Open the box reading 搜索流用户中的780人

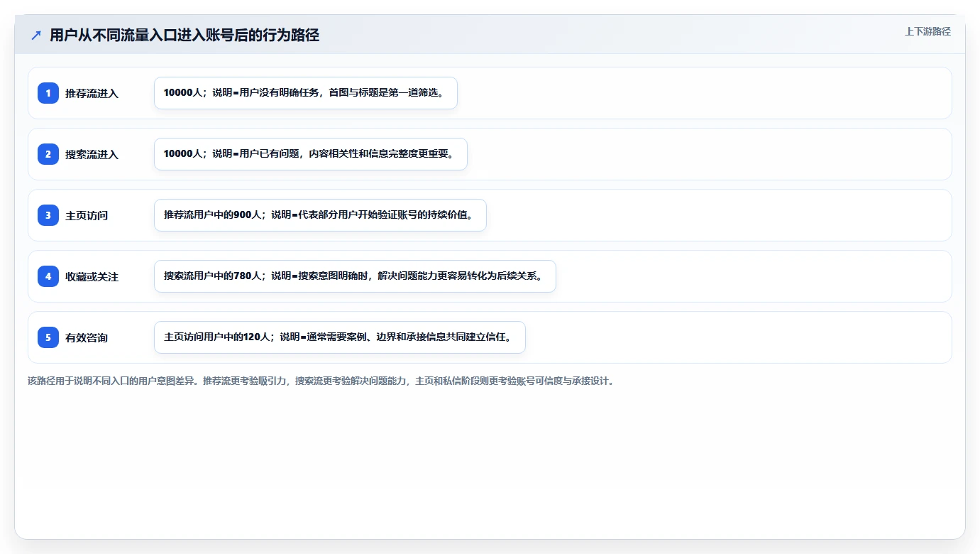point(355,276)
